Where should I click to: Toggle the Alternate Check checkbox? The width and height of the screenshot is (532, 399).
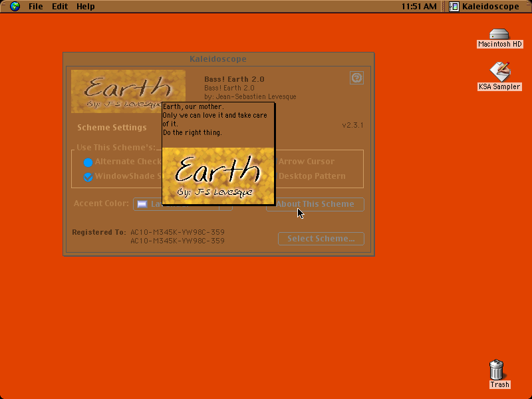click(88, 162)
